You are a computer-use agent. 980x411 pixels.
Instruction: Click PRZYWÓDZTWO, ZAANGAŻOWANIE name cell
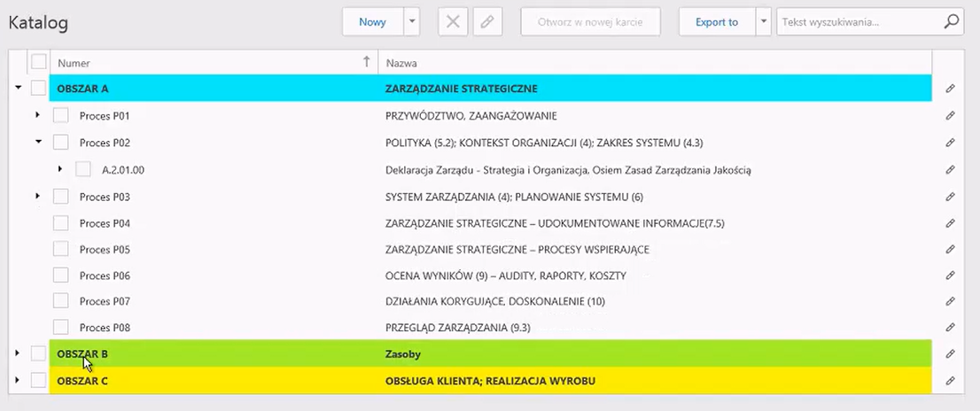471,115
